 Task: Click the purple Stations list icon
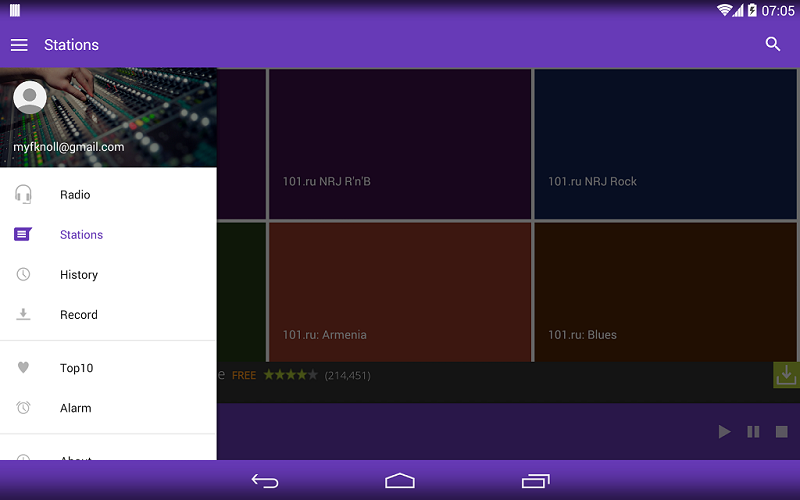click(x=23, y=234)
